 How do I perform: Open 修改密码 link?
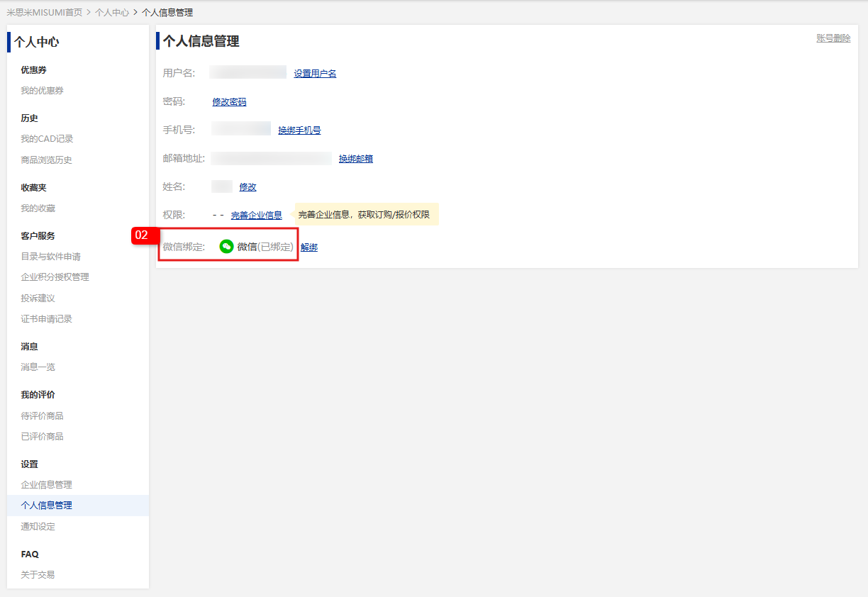pyautogui.click(x=229, y=102)
